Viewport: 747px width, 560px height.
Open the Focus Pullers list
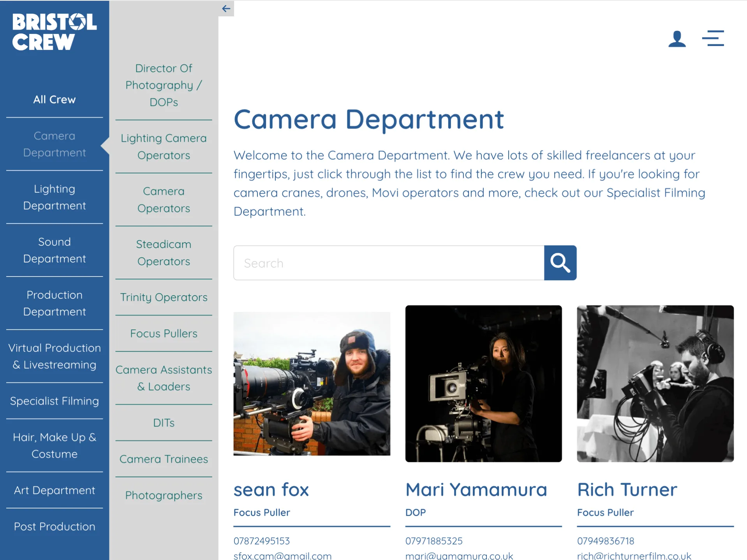pos(164,333)
